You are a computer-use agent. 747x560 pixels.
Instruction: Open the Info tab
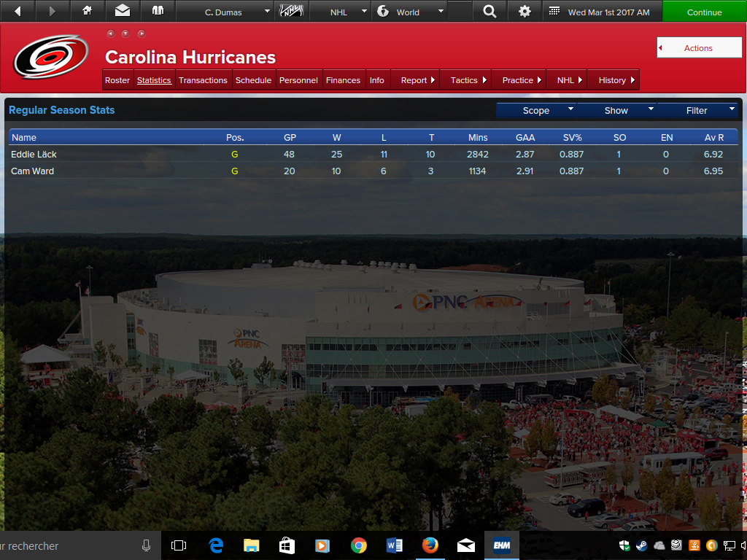[377, 80]
